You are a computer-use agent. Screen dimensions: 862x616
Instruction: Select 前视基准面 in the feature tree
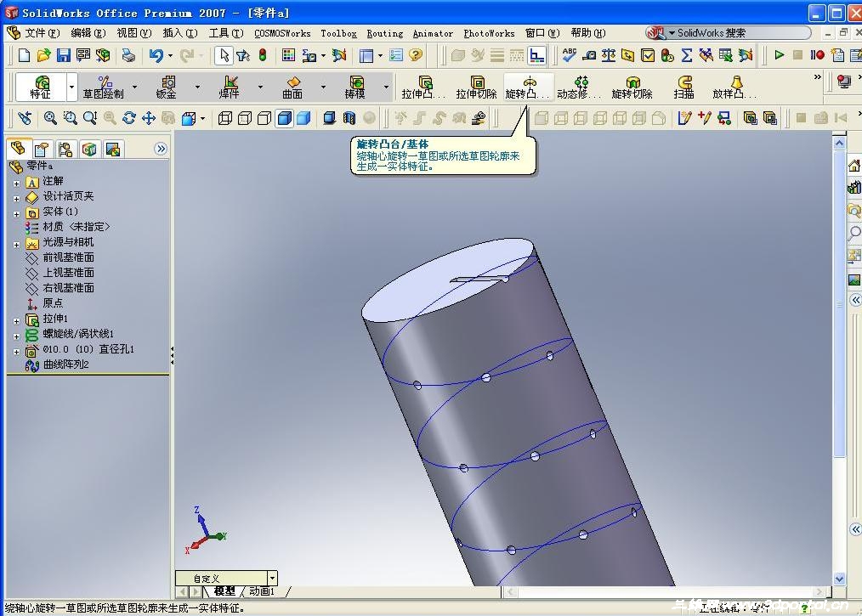(x=68, y=257)
